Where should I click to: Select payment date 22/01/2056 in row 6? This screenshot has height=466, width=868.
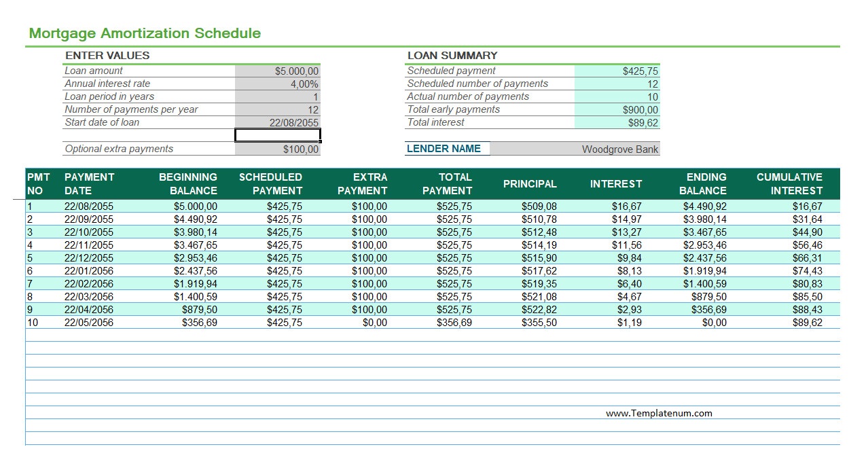[x=89, y=270]
